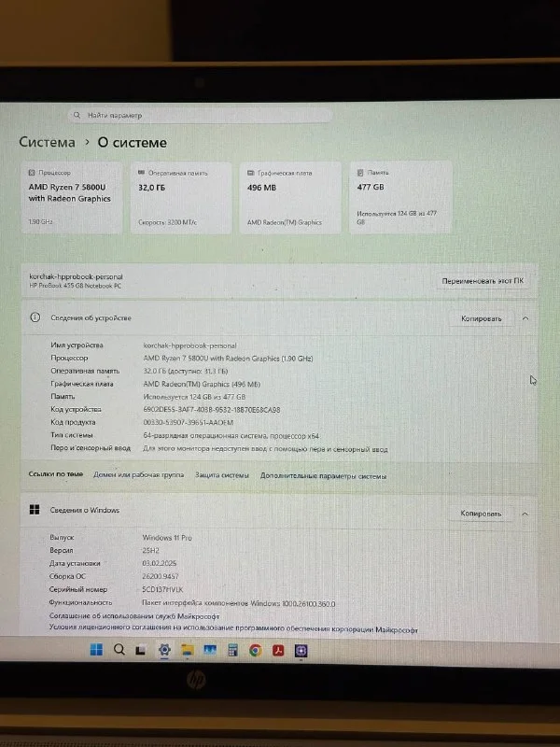Collapse Сведения об устройстве section chevron
This screenshot has height=747, width=560.
525,318
